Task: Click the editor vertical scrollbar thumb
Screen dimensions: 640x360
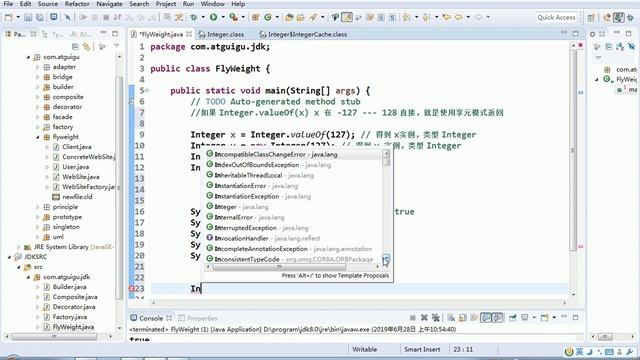Action: pos(573,151)
